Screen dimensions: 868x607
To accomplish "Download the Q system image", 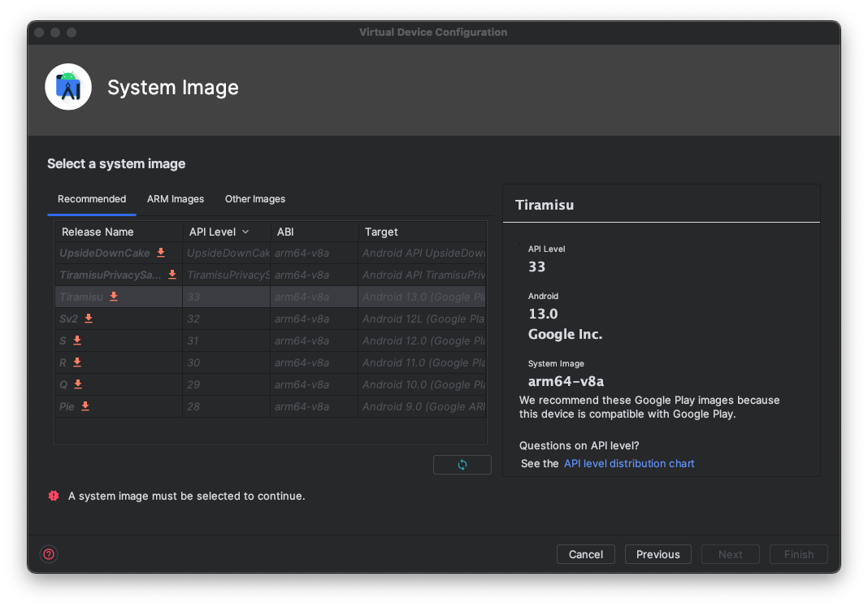I will [x=78, y=384].
